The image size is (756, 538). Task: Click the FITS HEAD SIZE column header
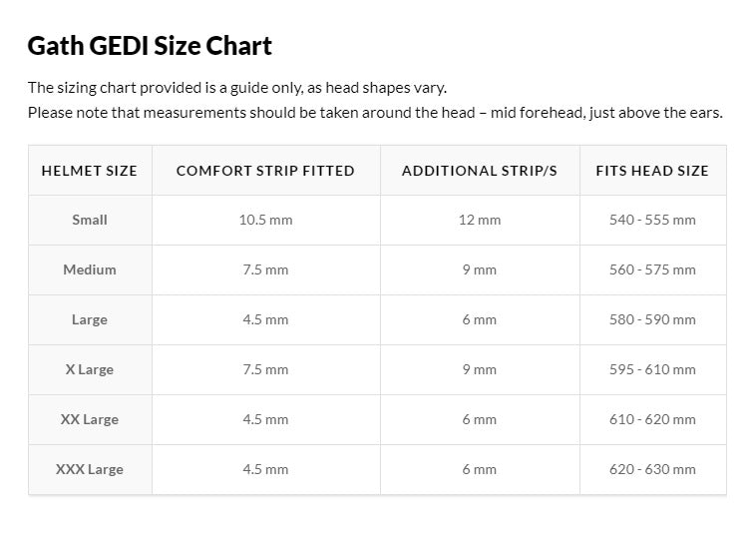pyautogui.click(x=652, y=171)
